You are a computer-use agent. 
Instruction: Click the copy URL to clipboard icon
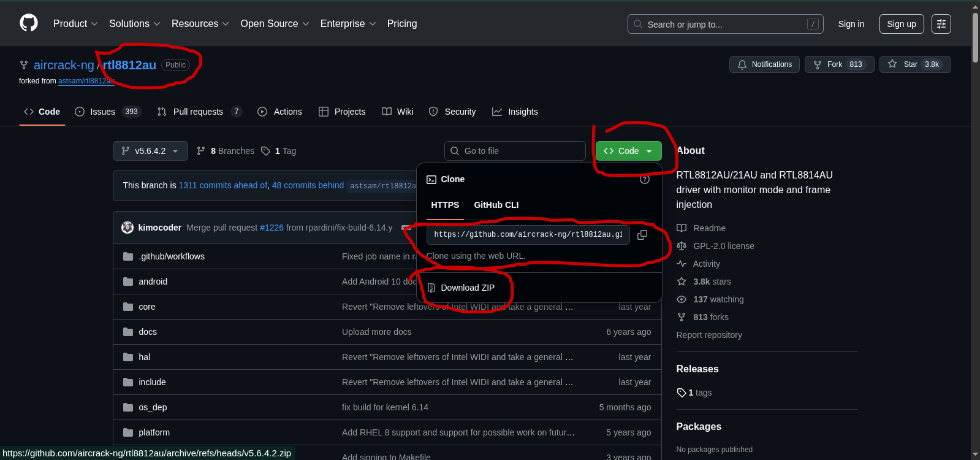[x=642, y=235]
